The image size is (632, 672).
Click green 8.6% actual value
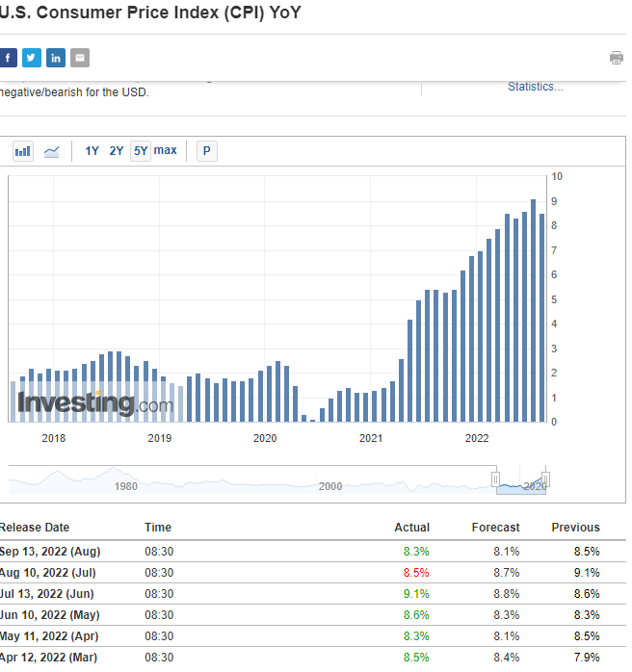click(416, 615)
